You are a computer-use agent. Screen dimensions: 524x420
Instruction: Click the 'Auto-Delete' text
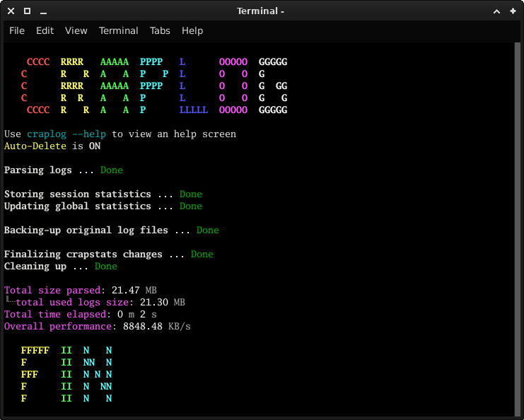35,146
